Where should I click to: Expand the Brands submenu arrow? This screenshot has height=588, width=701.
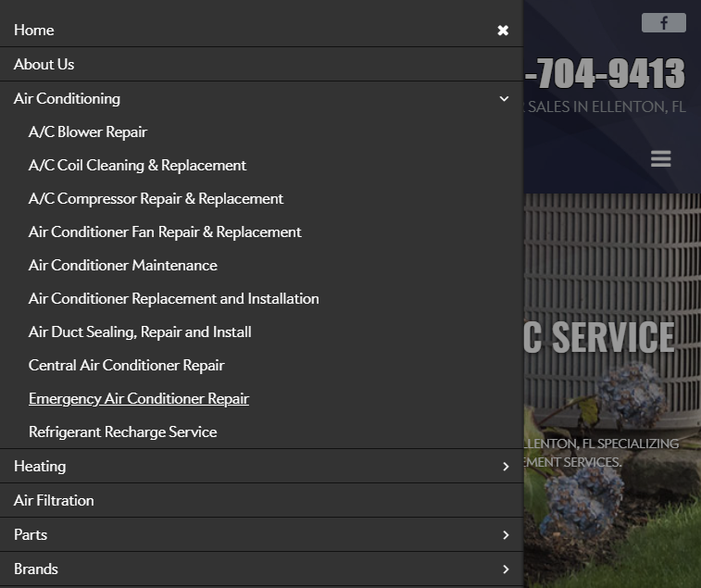(506, 569)
